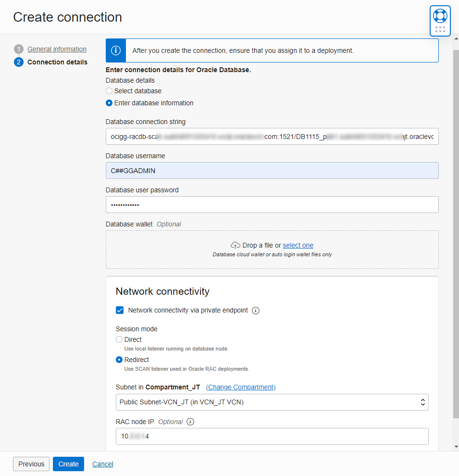
Task: Click the step 1 circle indicator
Action: (x=18, y=49)
